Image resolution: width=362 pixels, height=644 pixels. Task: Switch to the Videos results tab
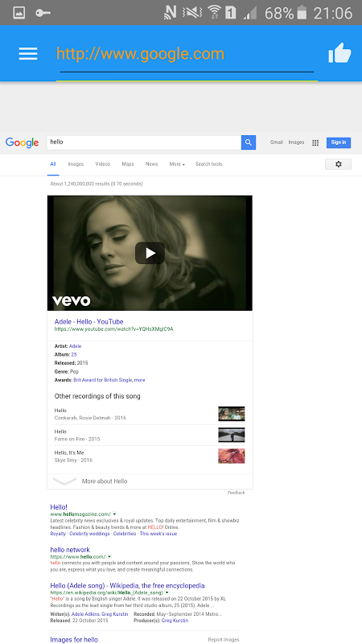click(x=103, y=164)
